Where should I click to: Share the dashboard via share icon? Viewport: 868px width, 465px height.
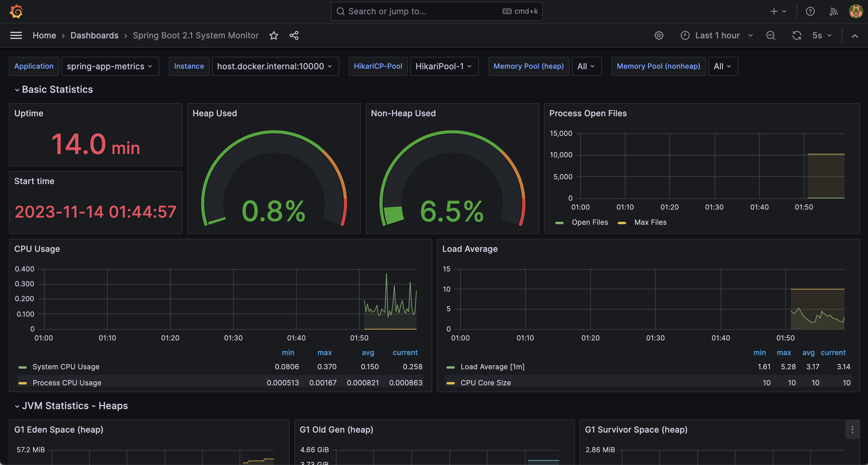tap(294, 35)
